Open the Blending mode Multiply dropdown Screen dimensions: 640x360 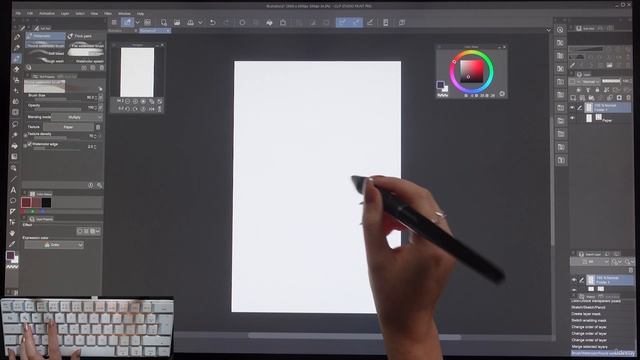pyautogui.click(x=77, y=117)
